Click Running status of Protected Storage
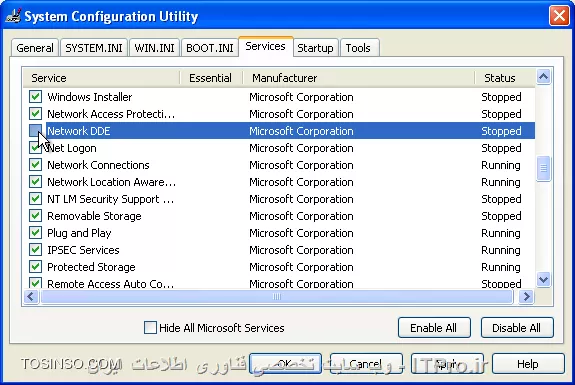This screenshot has width=575, height=385. click(x=501, y=267)
